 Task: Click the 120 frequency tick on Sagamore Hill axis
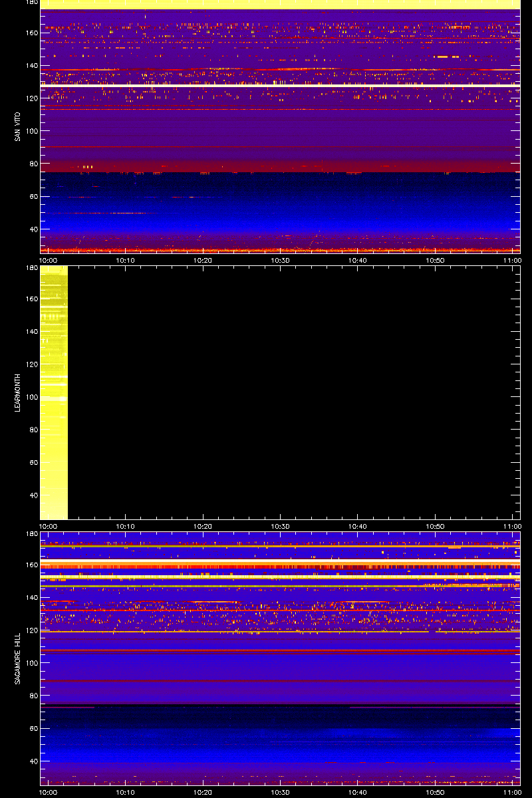[x=31, y=630]
